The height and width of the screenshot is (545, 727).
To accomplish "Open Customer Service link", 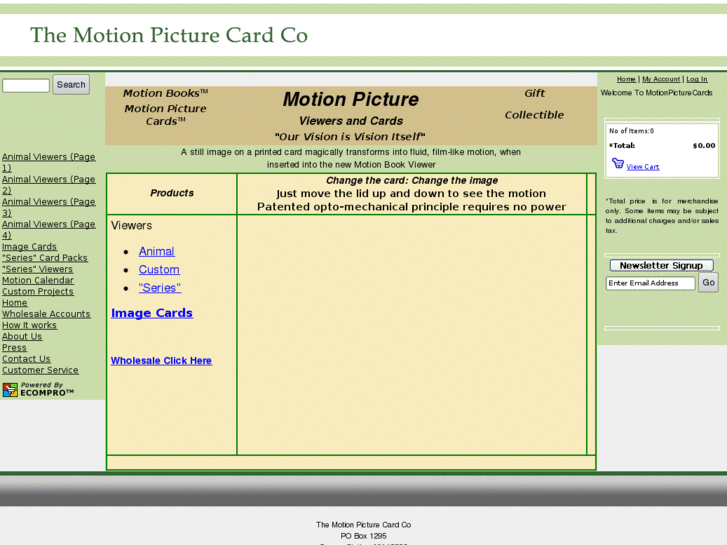I will 40,370.
